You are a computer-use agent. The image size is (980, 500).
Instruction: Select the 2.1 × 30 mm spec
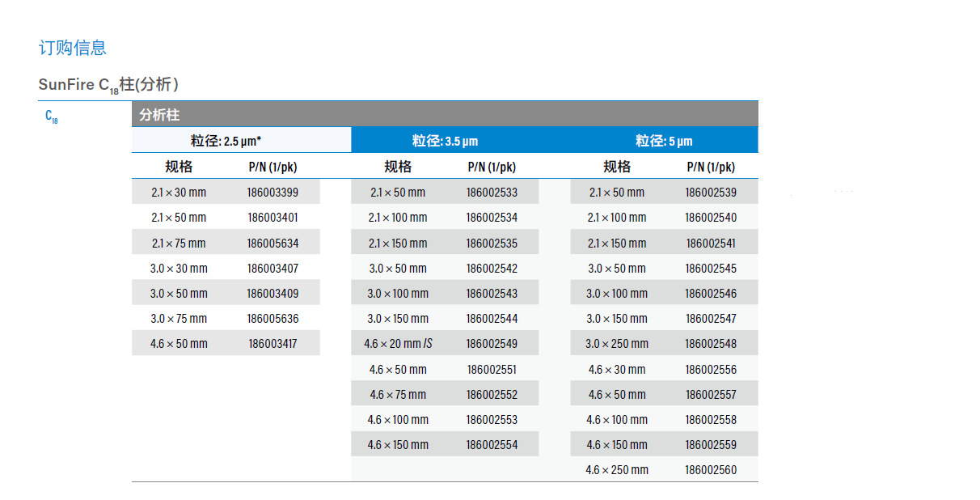[x=179, y=193]
